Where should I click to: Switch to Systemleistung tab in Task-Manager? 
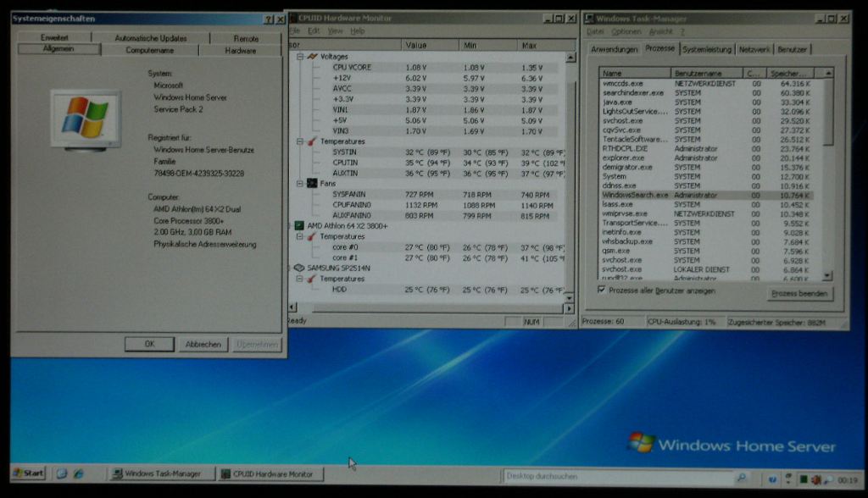tap(707, 49)
